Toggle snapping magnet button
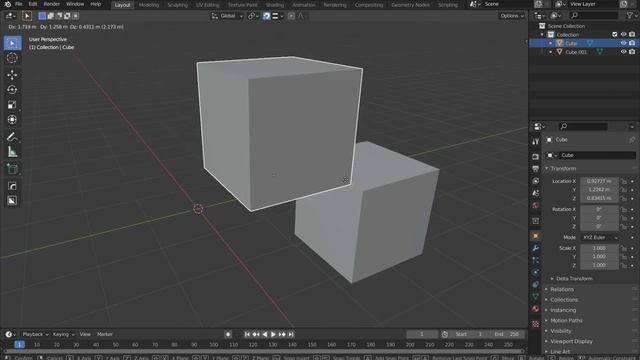This screenshot has height=360, width=640. 266,16
